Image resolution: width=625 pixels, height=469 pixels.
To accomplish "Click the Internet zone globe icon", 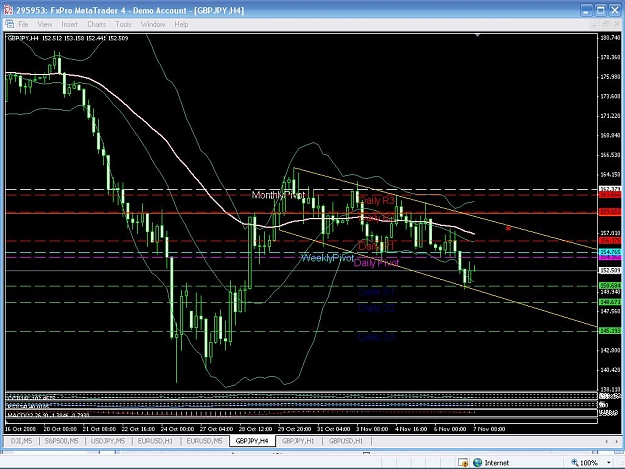I will pyautogui.click(x=478, y=463).
